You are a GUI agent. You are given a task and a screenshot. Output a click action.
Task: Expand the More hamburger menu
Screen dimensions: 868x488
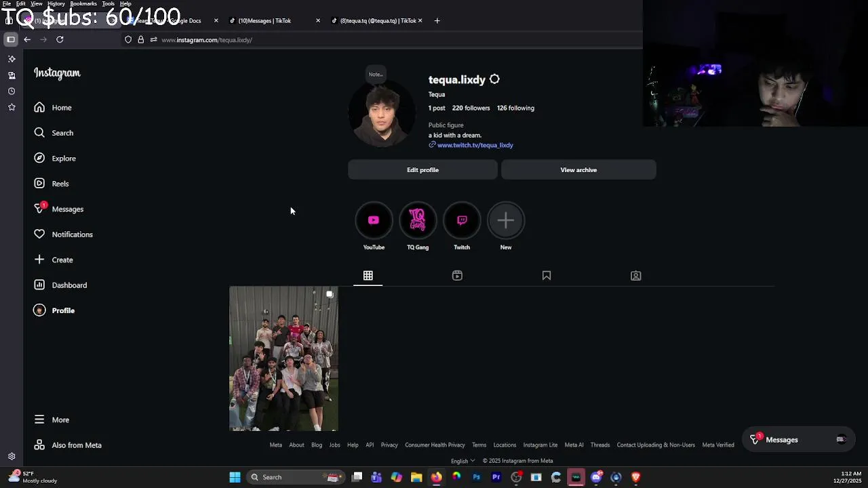52,420
